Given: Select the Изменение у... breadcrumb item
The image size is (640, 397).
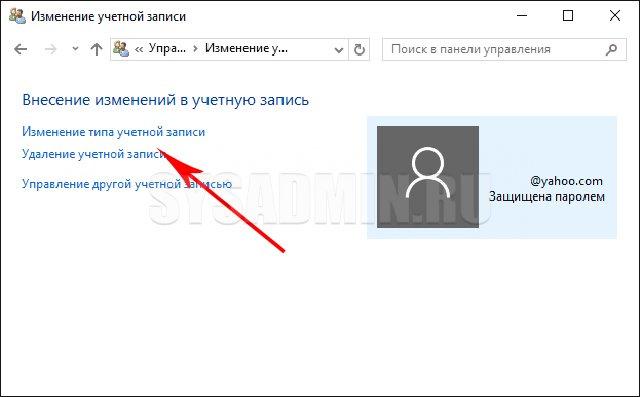Looking at the screenshot, I should (246, 48).
